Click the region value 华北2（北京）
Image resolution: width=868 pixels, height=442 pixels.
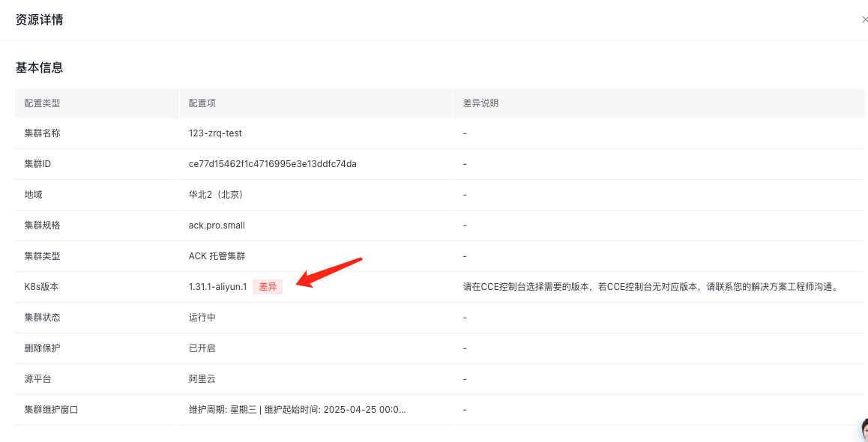tap(216, 195)
